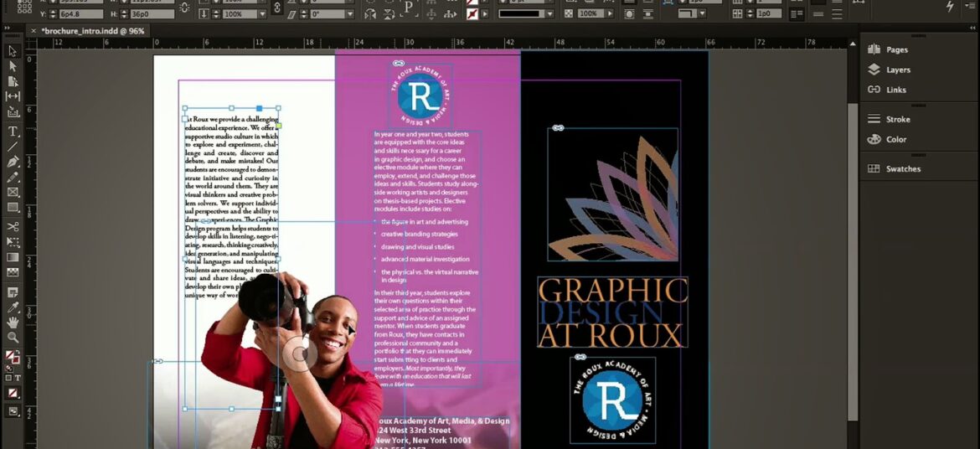Select the Gradient Feather tool
The image size is (980, 449).
click(13, 272)
